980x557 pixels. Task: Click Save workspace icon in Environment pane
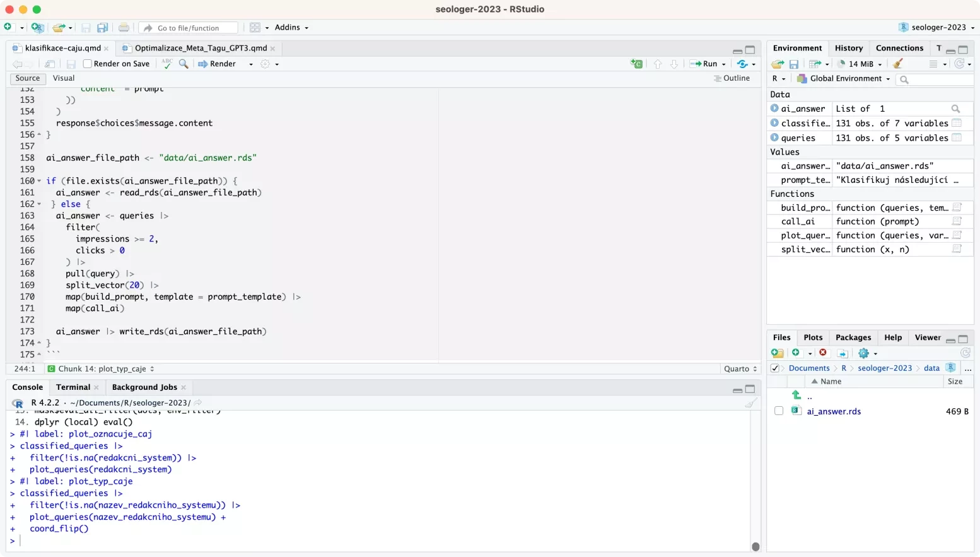pos(794,64)
